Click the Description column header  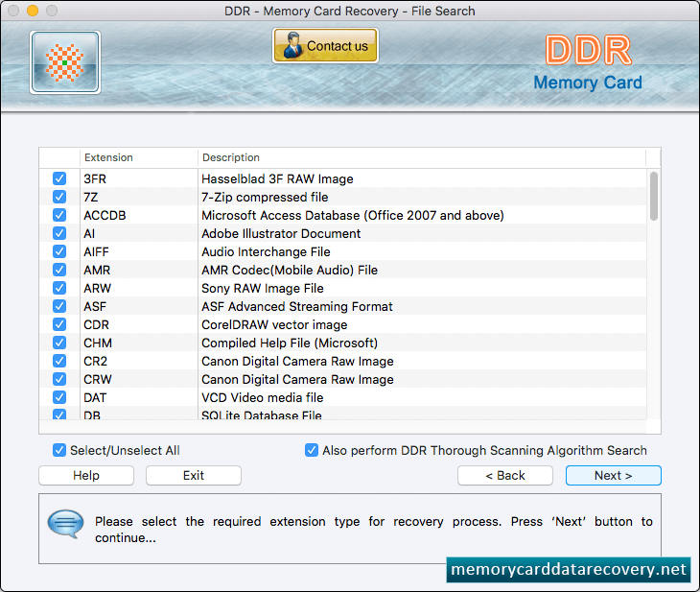[422, 157]
